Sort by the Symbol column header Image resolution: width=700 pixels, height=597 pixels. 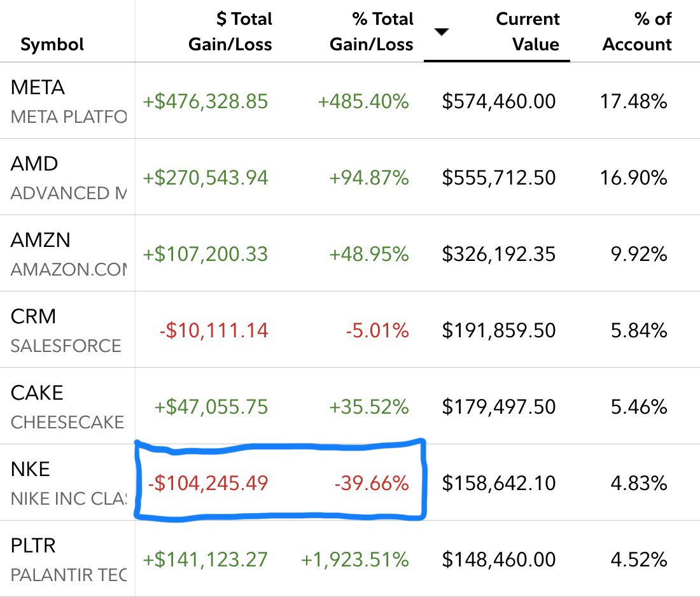pos(52,44)
